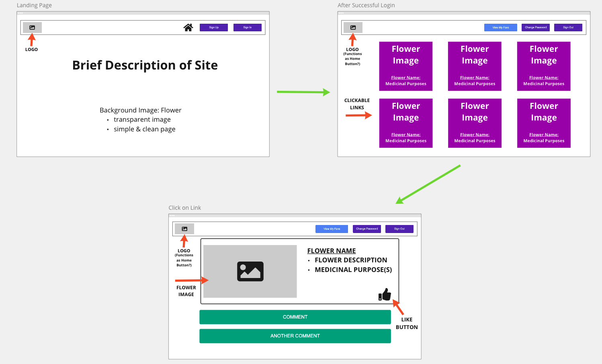Click Change Password in the Click on Link frame
This screenshot has height=364, width=602.
click(367, 229)
